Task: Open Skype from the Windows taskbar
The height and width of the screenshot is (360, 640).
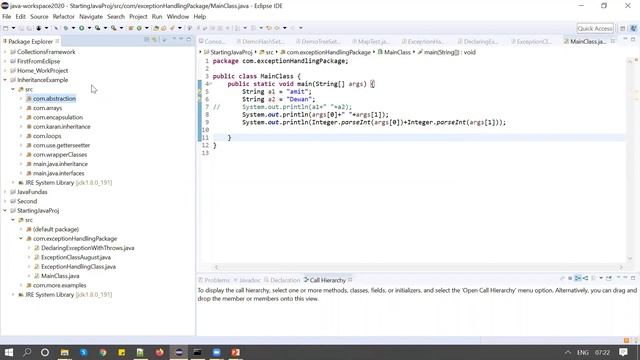Action: (84, 352)
